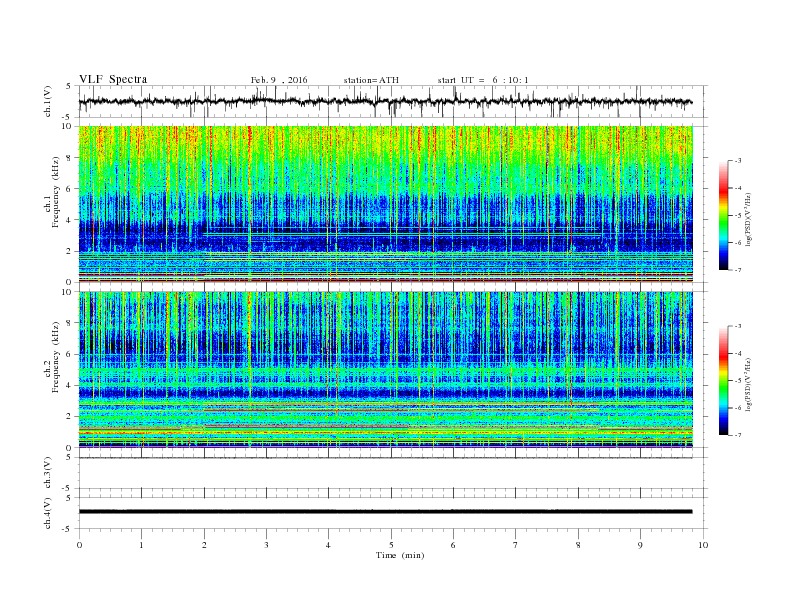This screenshot has height=612, width=792.
Task: Select the "Time (min)" axis title
Action: click(x=400, y=555)
